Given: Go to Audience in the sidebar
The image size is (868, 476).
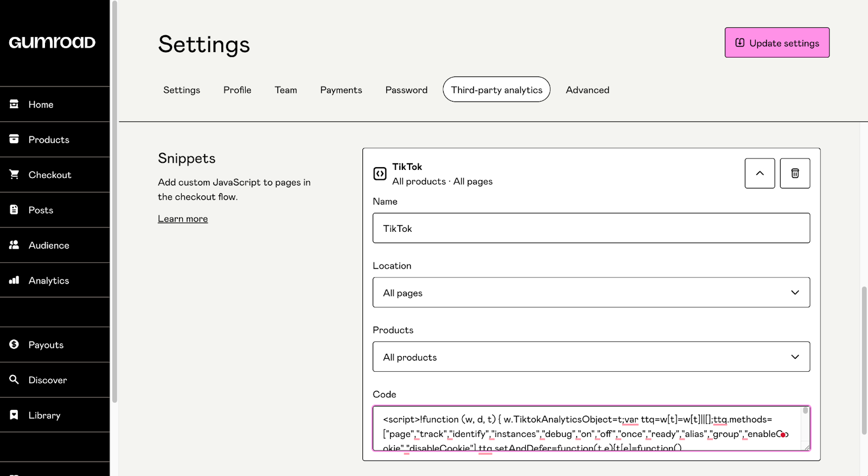Looking at the screenshot, I should [x=55, y=245].
